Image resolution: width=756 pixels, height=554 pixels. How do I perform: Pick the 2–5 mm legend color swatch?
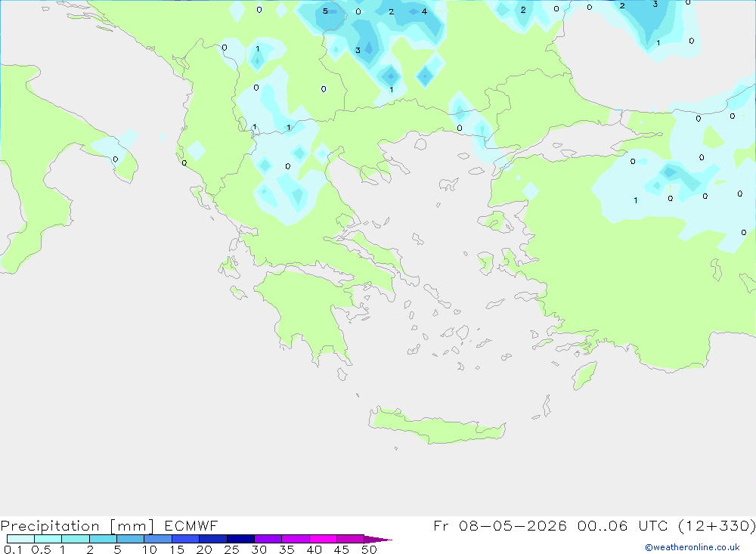coord(103,539)
